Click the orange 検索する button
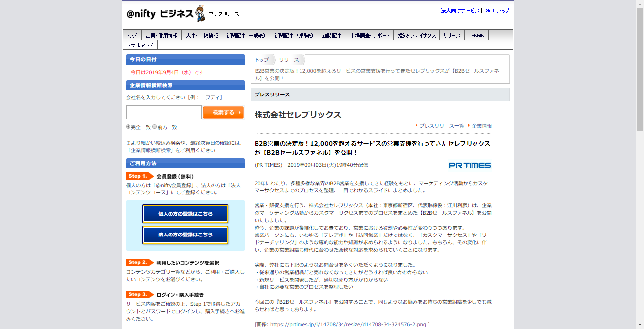The height and width of the screenshot is (329, 644). (223, 112)
